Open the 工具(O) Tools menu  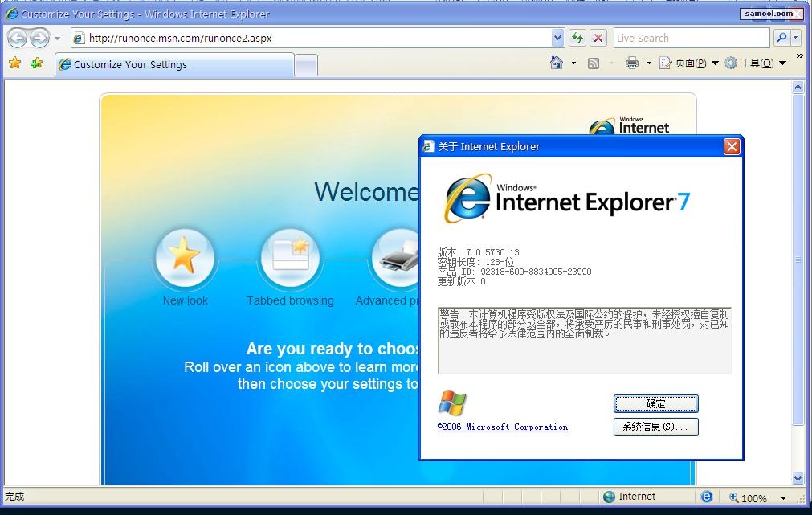click(755, 63)
